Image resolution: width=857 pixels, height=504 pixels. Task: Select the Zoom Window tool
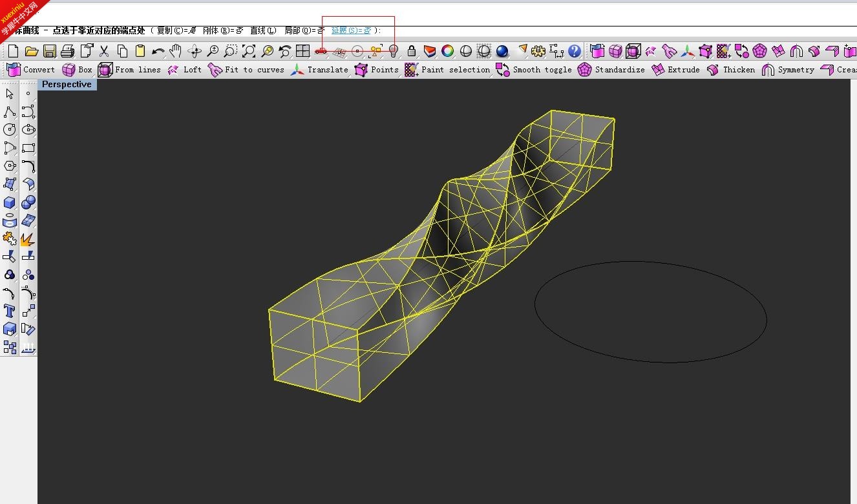(x=231, y=51)
